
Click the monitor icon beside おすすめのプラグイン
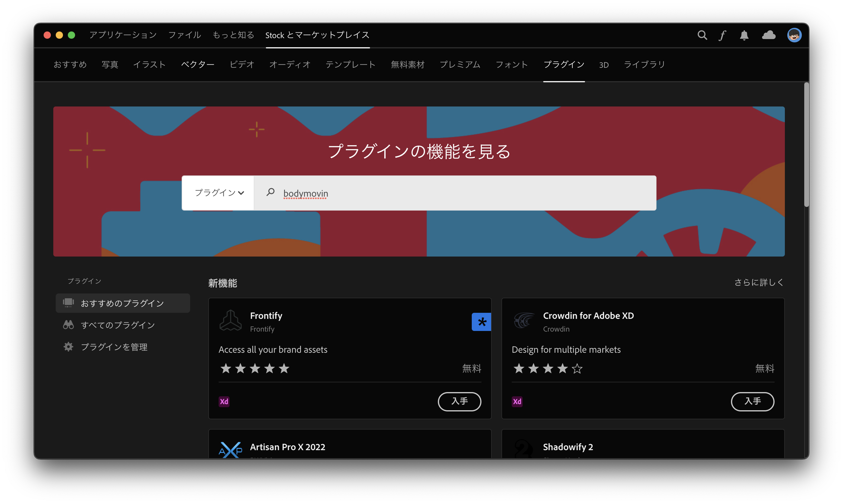click(x=68, y=302)
